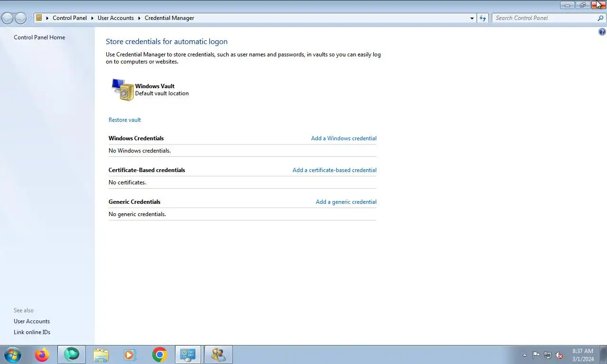This screenshot has width=607, height=364.
Task: Expand arrow after User Accounts breadcrumb
Action: coord(139,18)
